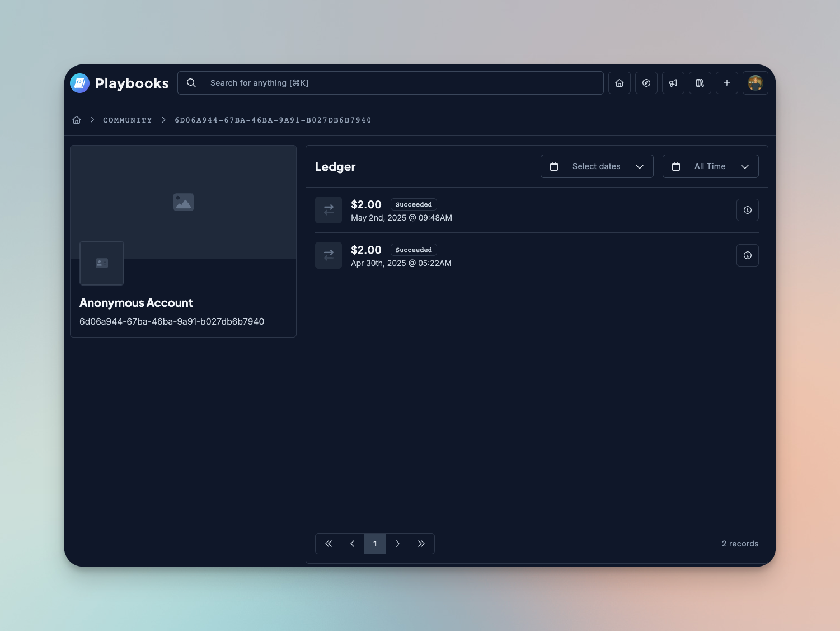Image resolution: width=840 pixels, height=631 pixels.
Task: Click the May 2nd, 2025 @ 09:48AM text
Action: (401, 218)
